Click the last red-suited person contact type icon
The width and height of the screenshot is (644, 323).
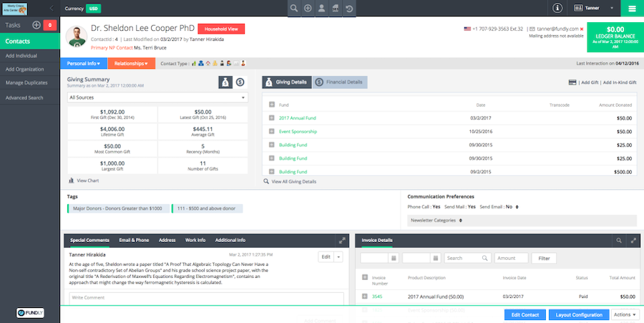[243, 63]
